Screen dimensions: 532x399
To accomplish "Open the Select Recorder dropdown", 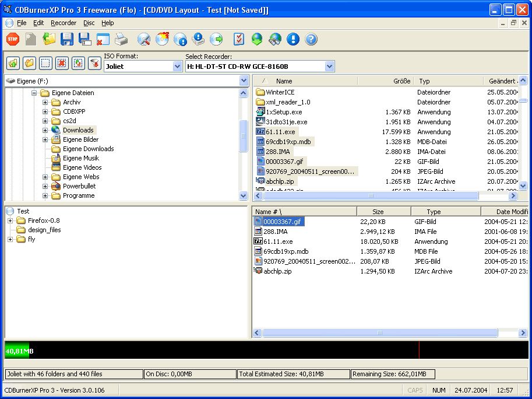I will coord(329,66).
